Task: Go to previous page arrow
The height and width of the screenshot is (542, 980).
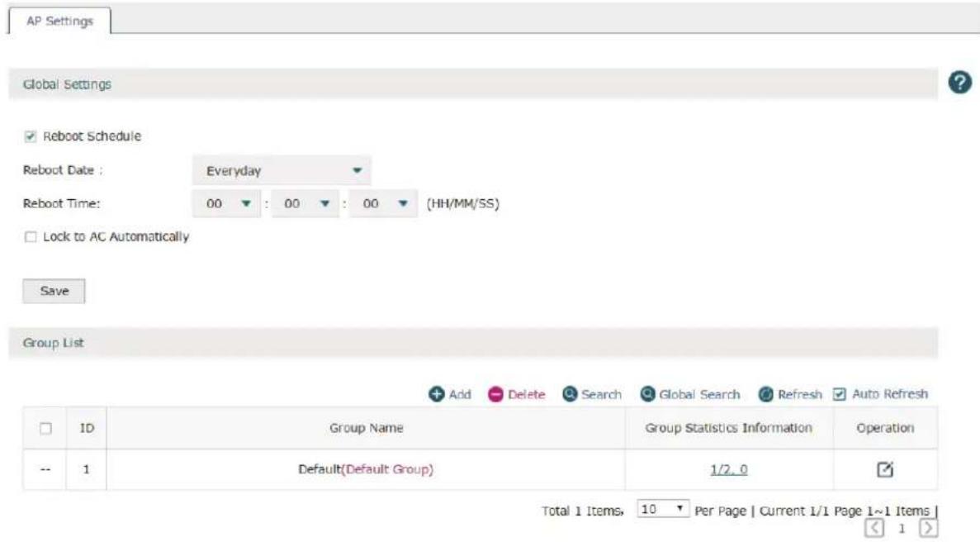Action: coord(874,528)
